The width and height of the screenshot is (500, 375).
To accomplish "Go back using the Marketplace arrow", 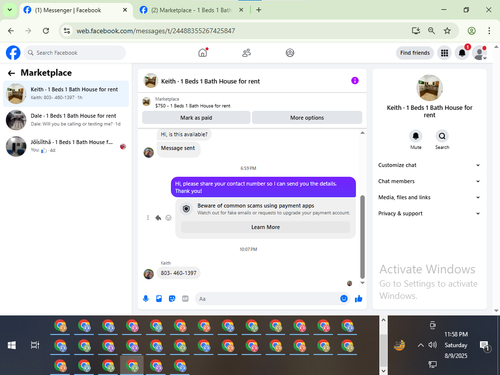I will click(11, 73).
